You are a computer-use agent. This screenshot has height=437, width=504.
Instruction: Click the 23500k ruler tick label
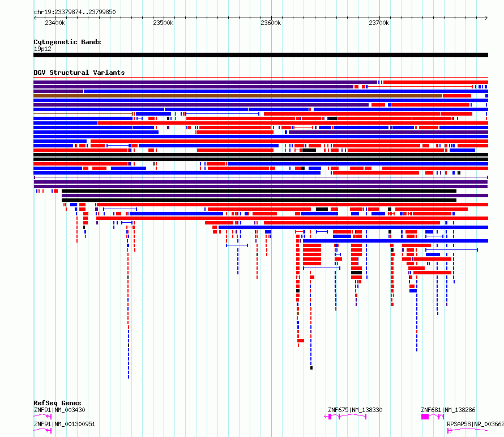point(163,23)
